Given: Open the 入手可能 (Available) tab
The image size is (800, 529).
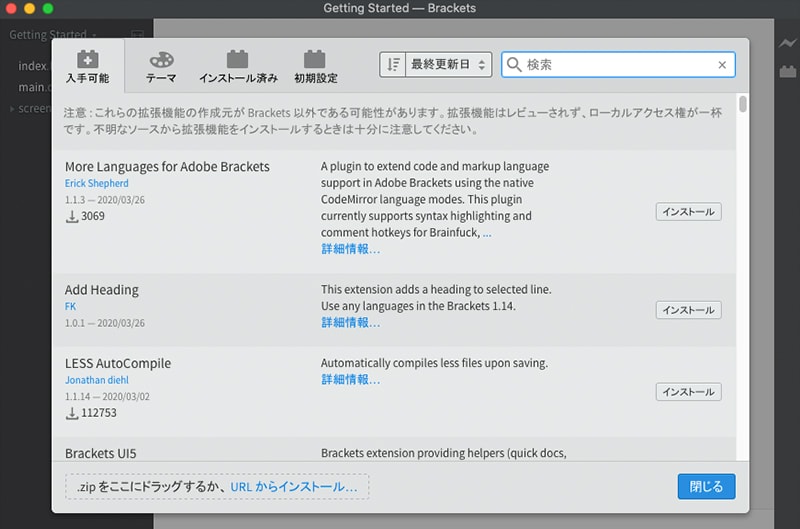Looking at the screenshot, I should (x=88, y=66).
